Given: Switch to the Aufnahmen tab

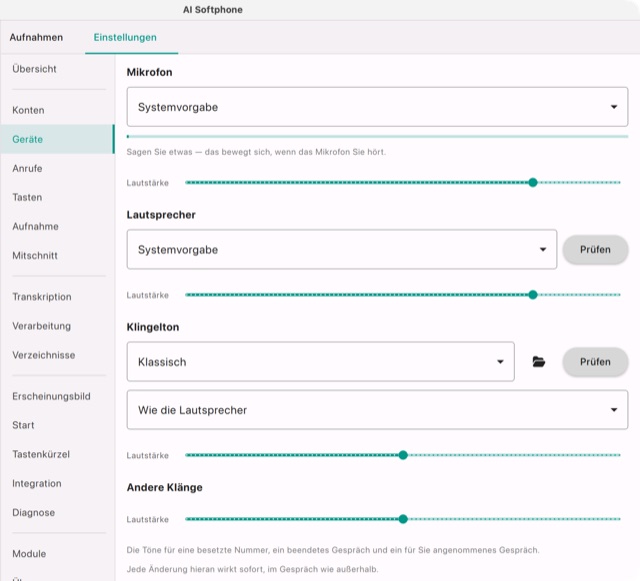Looking at the screenshot, I should [x=36, y=37].
